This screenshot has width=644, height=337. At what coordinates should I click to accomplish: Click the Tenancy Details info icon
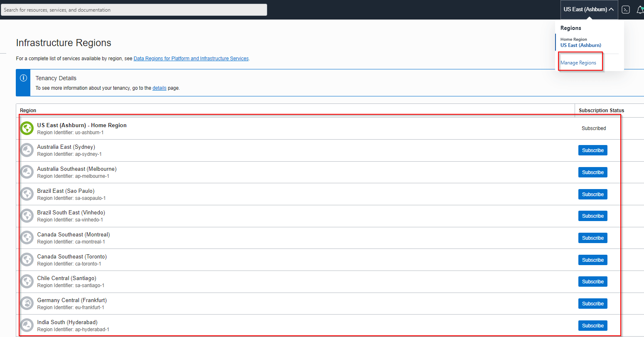click(24, 78)
